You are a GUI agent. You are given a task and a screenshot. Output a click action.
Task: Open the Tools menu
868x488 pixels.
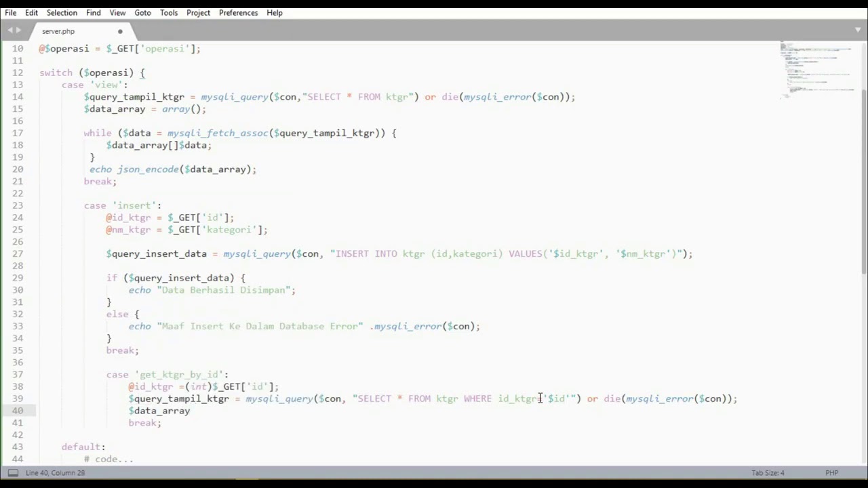pos(169,12)
